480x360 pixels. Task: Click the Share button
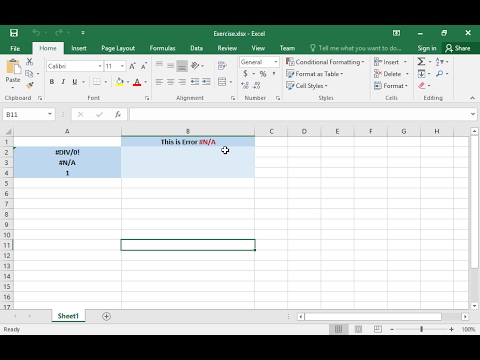[x=458, y=48]
